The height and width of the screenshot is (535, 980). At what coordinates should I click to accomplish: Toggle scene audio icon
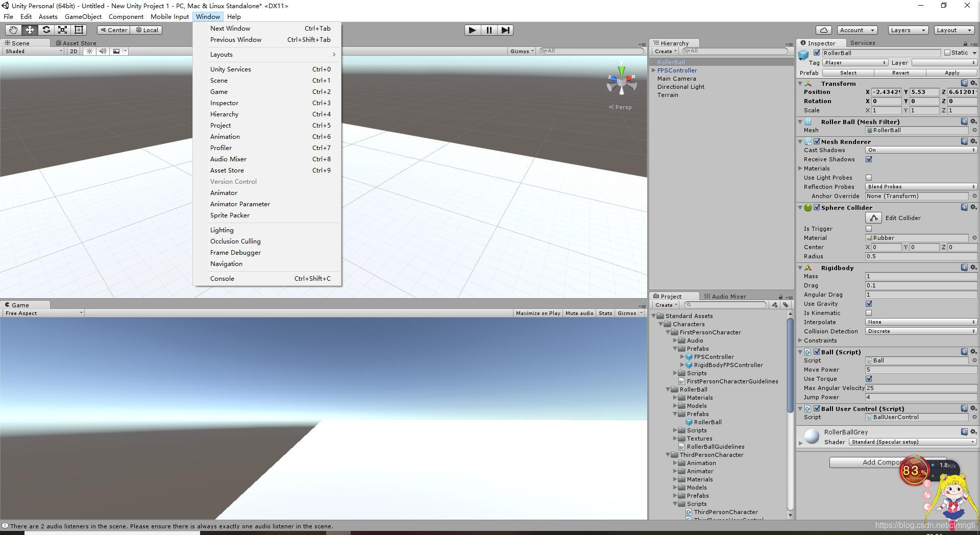[103, 51]
